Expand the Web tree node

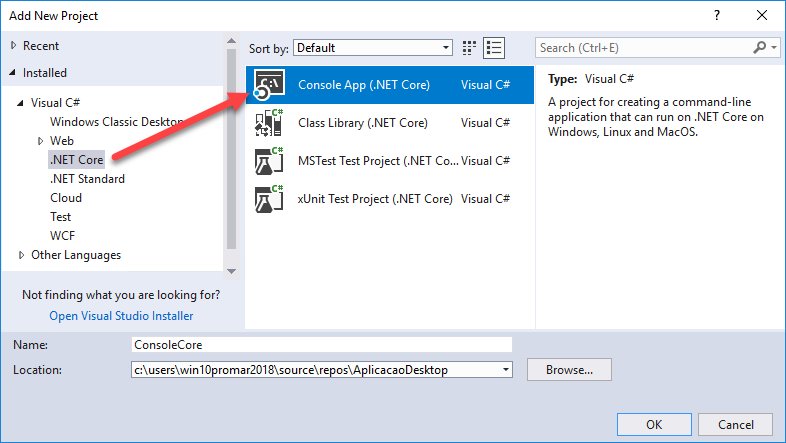point(41,141)
